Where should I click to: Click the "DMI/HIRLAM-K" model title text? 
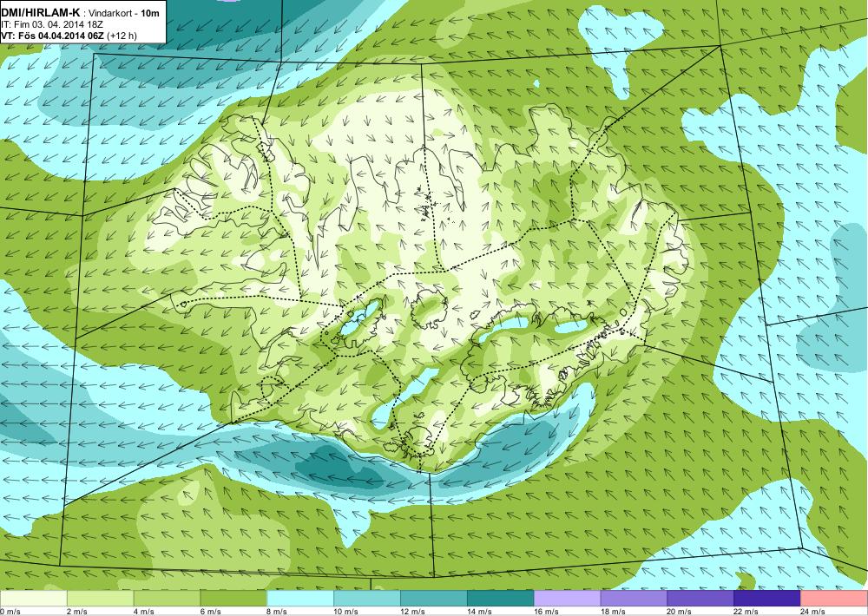coord(41,13)
